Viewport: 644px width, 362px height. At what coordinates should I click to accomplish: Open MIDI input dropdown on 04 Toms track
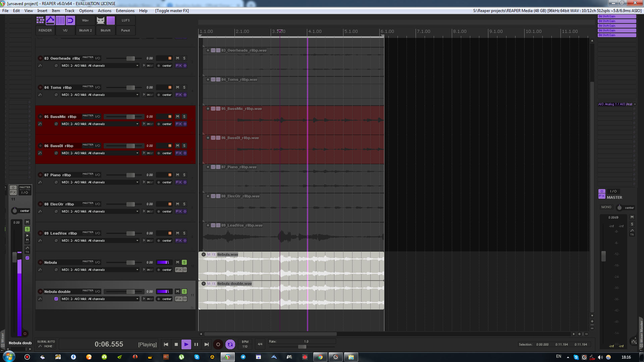click(100, 95)
